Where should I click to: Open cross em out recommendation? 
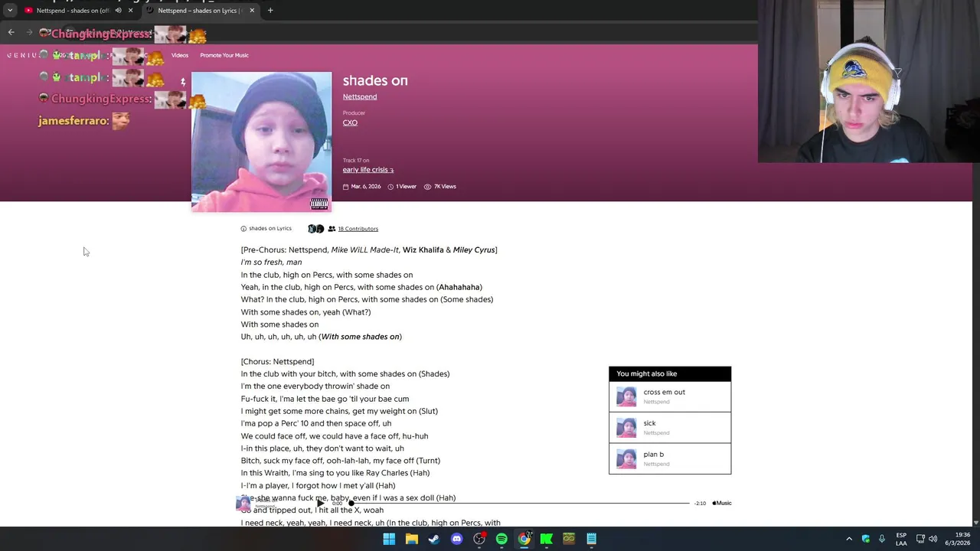[x=670, y=396]
